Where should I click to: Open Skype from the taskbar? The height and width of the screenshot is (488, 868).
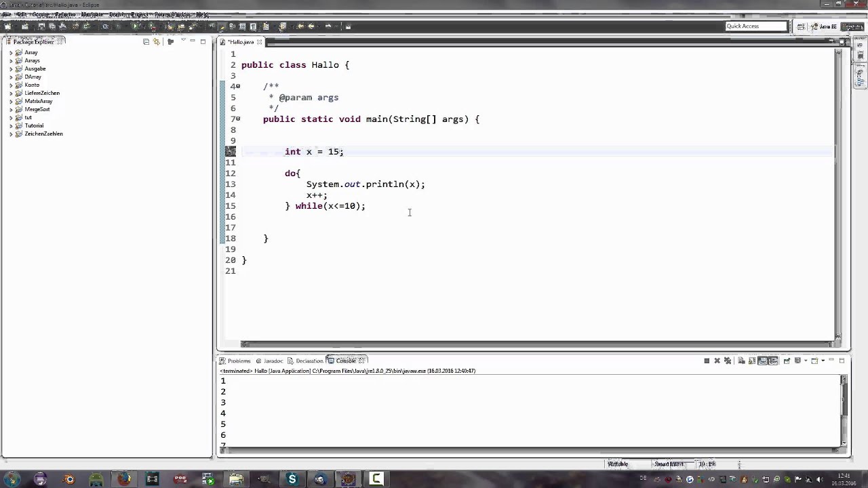click(292, 479)
